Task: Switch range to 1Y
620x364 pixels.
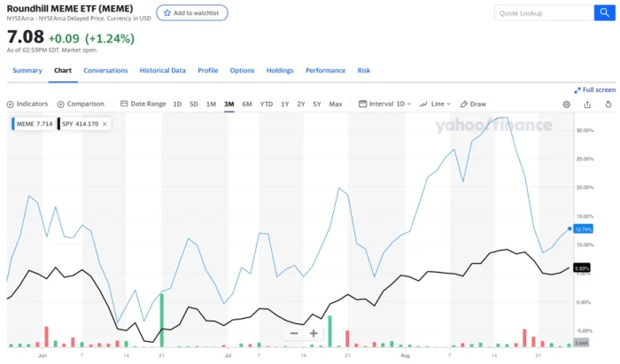Action: click(284, 104)
